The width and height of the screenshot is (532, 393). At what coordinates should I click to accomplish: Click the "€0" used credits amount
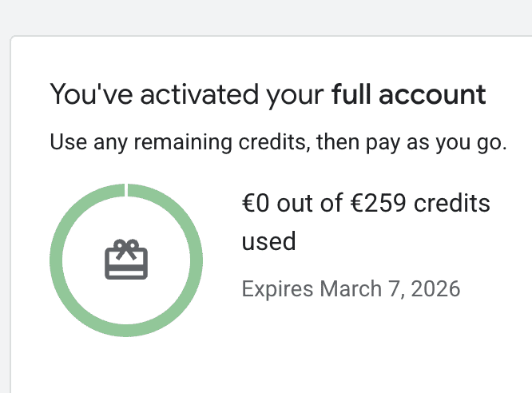256,204
